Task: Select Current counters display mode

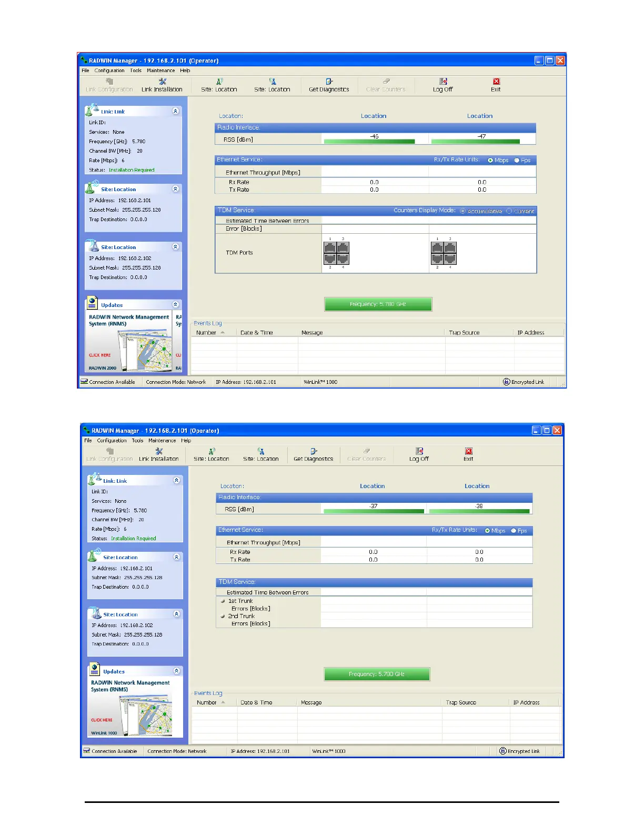Action: [x=509, y=211]
